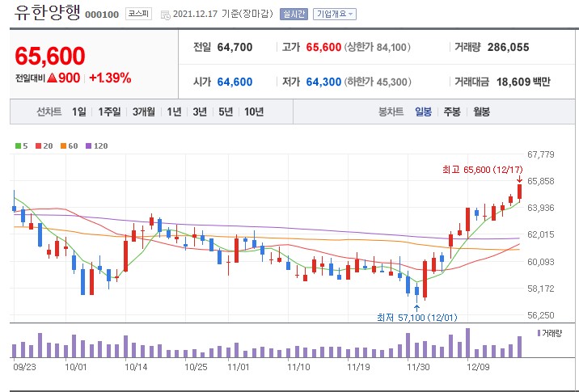
Task: Switch to 일봉 candlestick chart
Action: [423, 112]
